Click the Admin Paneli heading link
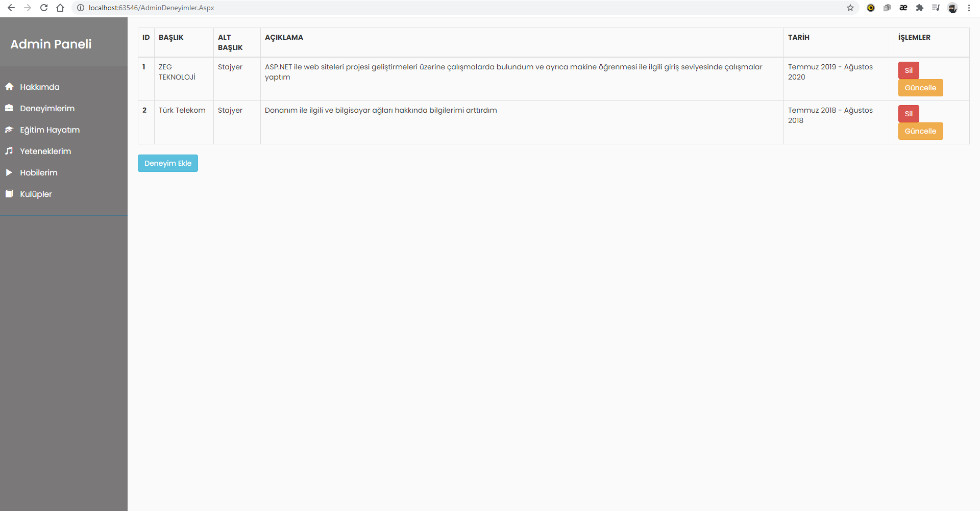The height and width of the screenshot is (511, 980). tap(51, 44)
